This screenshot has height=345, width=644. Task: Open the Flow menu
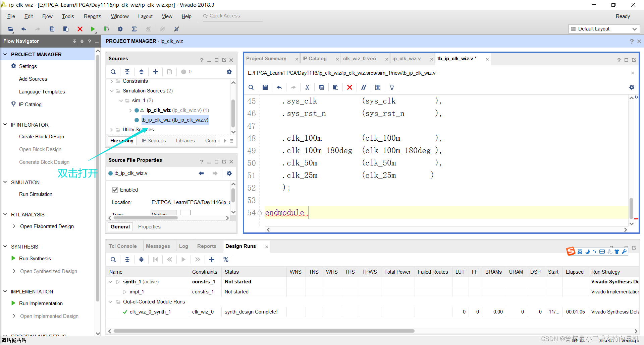tap(47, 16)
